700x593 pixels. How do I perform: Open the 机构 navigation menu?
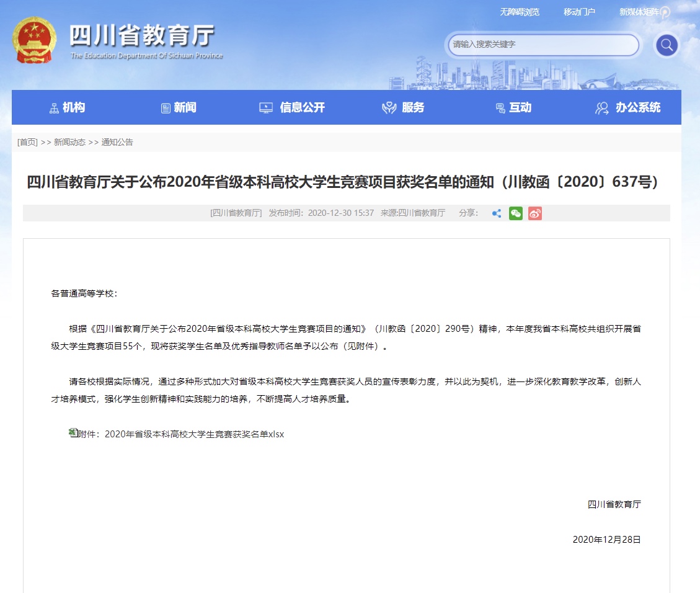click(x=67, y=108)
